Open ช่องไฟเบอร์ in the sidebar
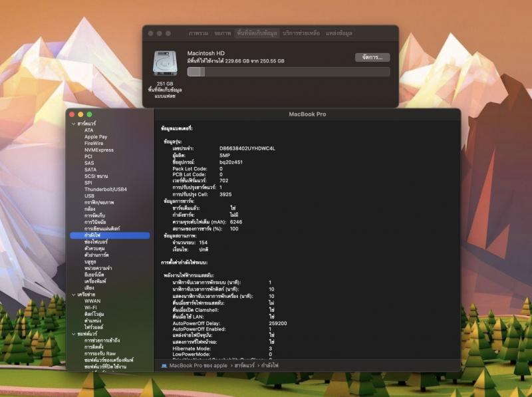 96,242
